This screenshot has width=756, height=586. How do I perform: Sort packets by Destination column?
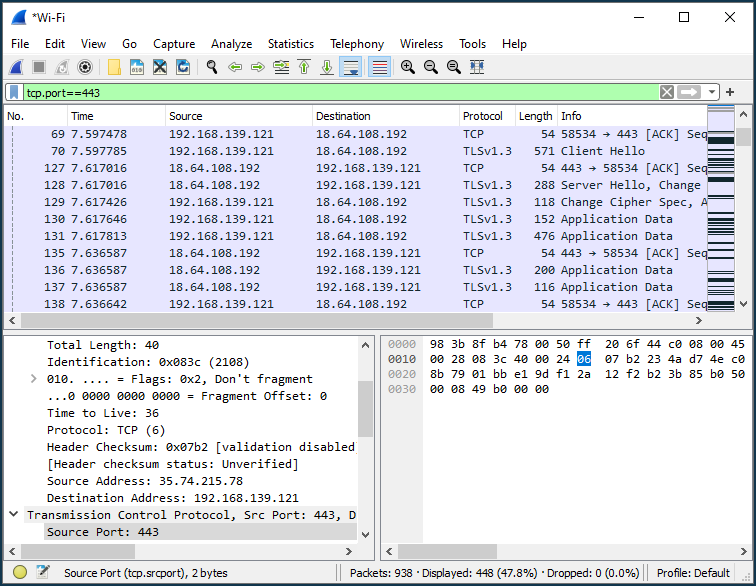click(x=385, y=116)
